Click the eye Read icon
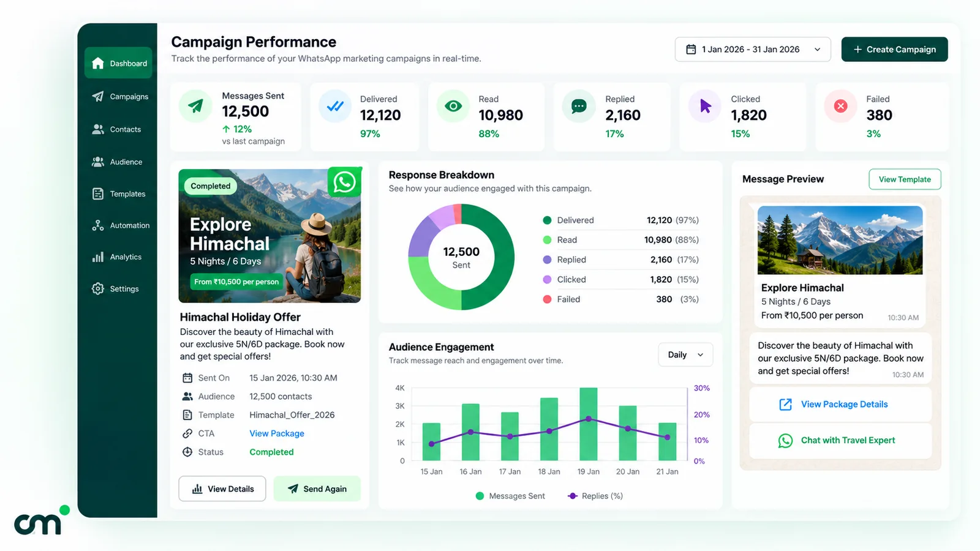 (x=453, y=106)
